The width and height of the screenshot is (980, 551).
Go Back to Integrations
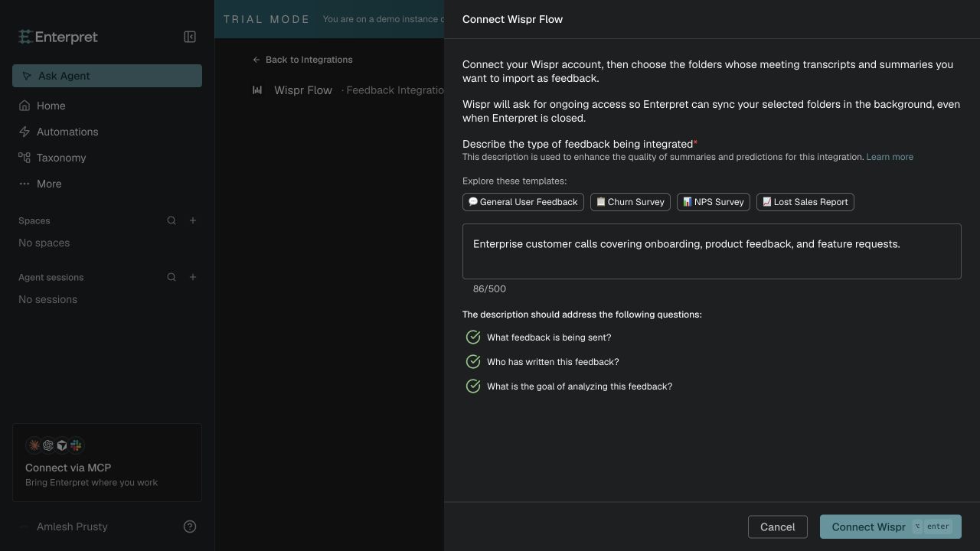303,60
